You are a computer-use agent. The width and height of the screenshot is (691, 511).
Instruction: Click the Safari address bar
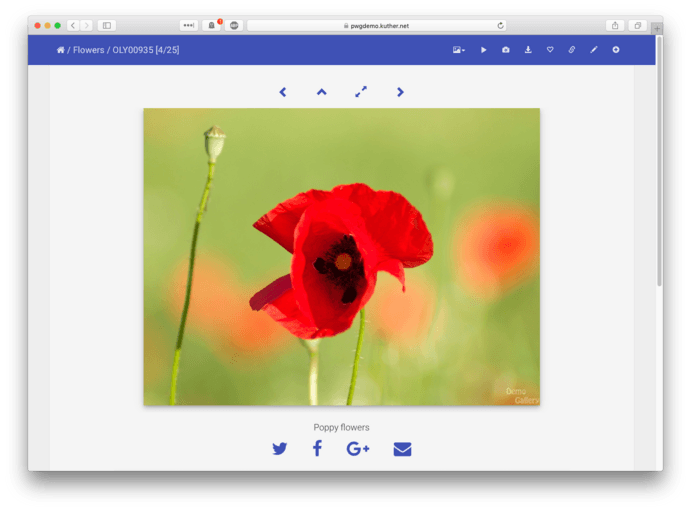coord(376,25)
